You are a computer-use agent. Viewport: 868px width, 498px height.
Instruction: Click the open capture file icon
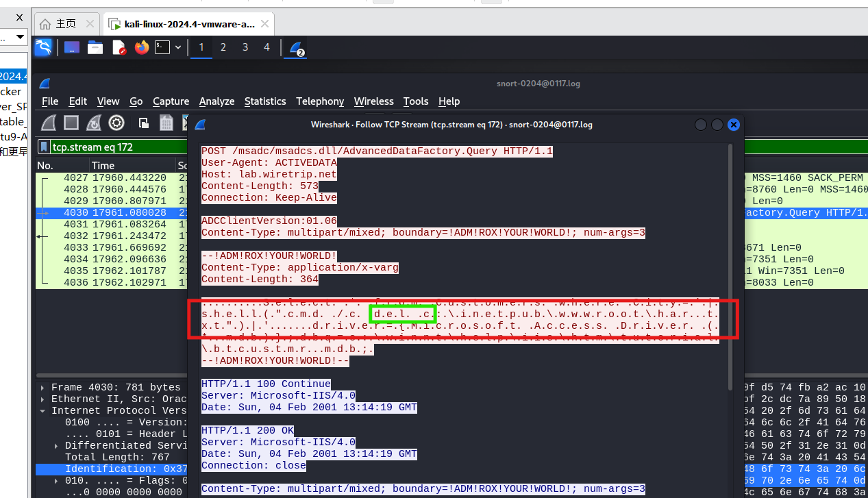pyautogui.click(x=144, y=123)
